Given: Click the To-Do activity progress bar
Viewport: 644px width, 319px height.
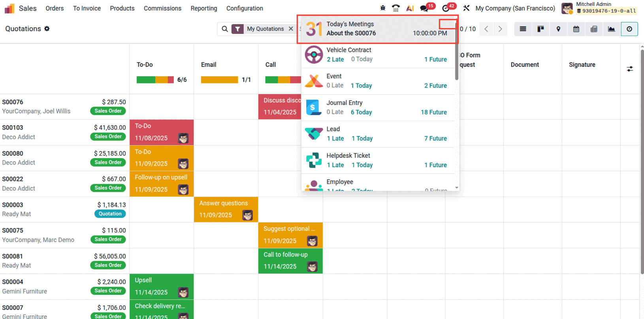Looking at the screenshot, I should coord(155,80).
